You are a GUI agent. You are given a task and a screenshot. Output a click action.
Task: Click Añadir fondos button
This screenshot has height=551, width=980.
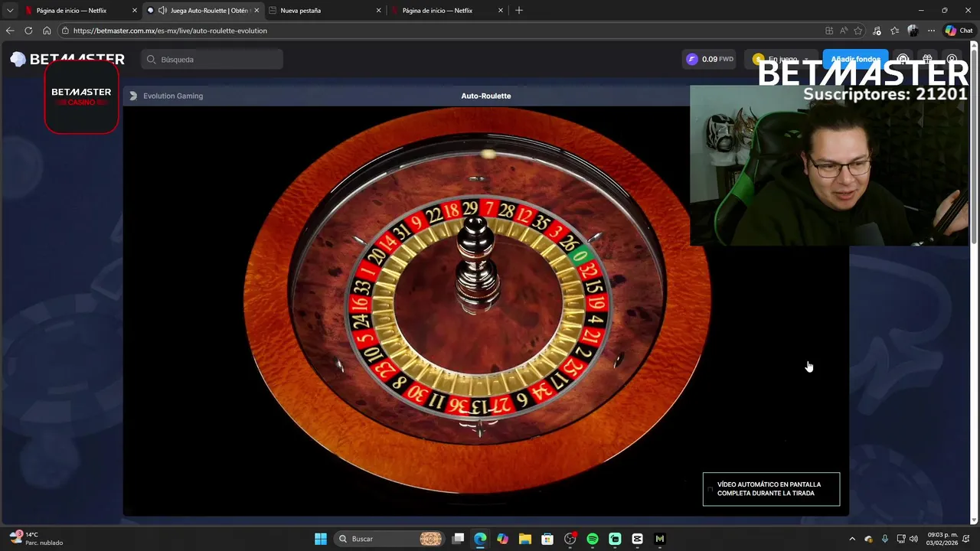point(855,59)
